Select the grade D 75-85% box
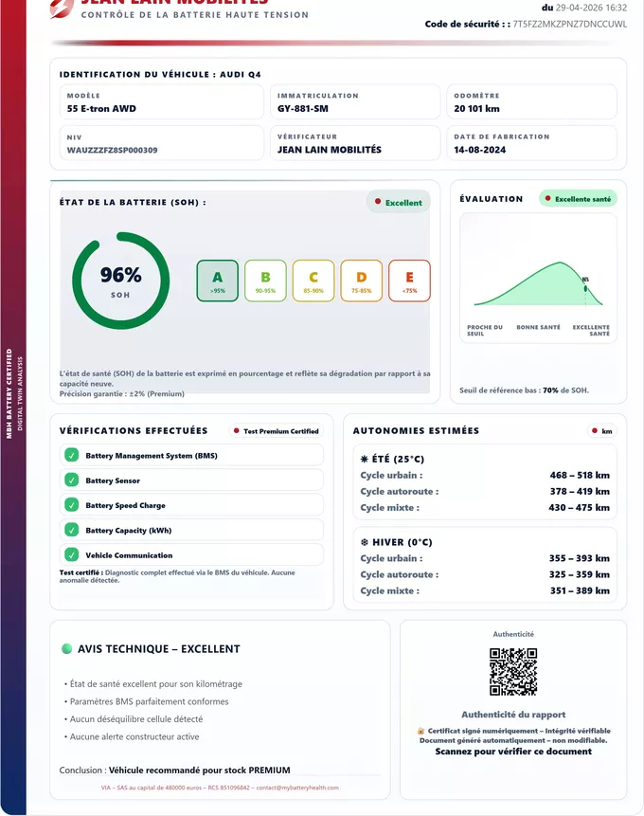 point(362,281)
